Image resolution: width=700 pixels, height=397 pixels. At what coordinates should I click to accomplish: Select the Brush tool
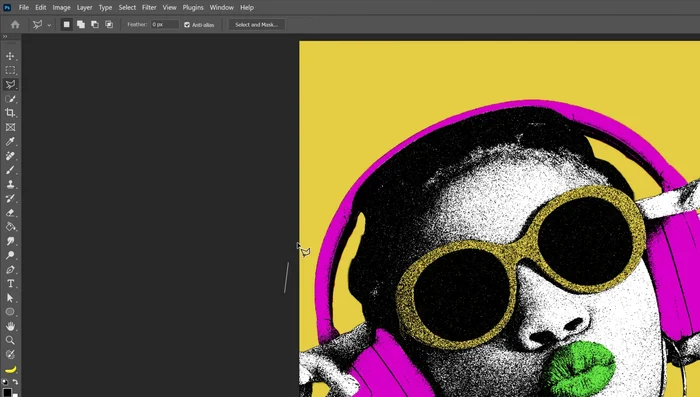[10, 170]
